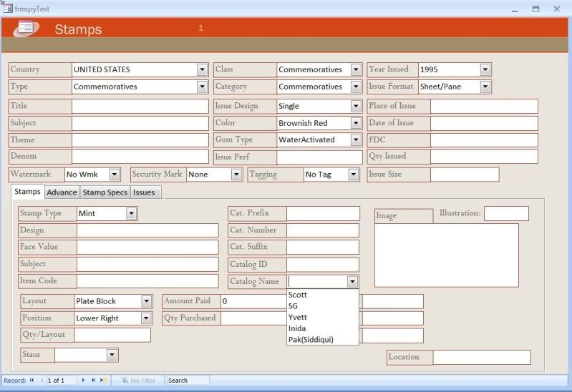
Task: Click the record navigator Search box
Action: coord(187,381)
